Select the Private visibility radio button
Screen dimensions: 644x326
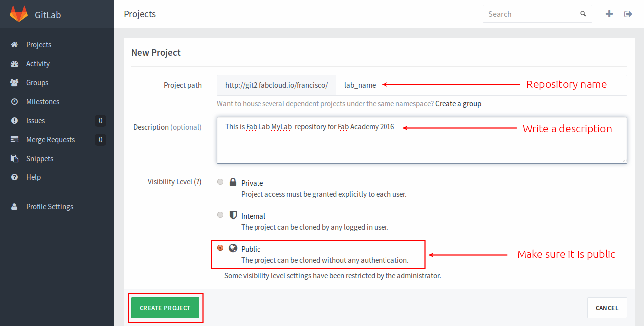(x=220, y=182)
